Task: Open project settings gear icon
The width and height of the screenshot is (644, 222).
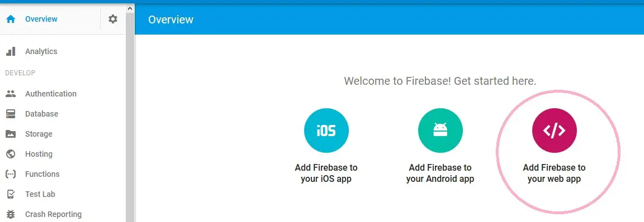Action: pos(113,19)
